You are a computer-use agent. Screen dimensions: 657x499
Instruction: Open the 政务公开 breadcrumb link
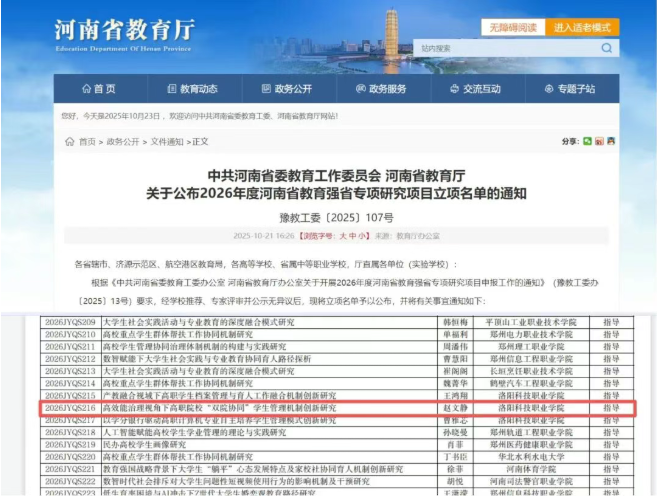[x=124, y=142]
